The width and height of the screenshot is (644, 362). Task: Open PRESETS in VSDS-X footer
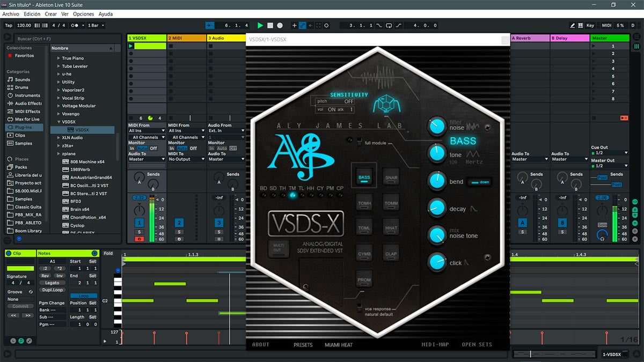[x=303, y=345]
